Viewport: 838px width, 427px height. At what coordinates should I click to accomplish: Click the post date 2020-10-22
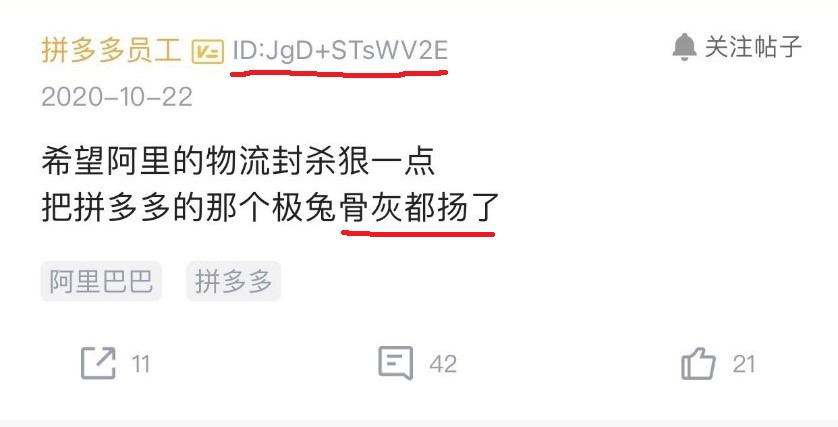coord(117,97)
